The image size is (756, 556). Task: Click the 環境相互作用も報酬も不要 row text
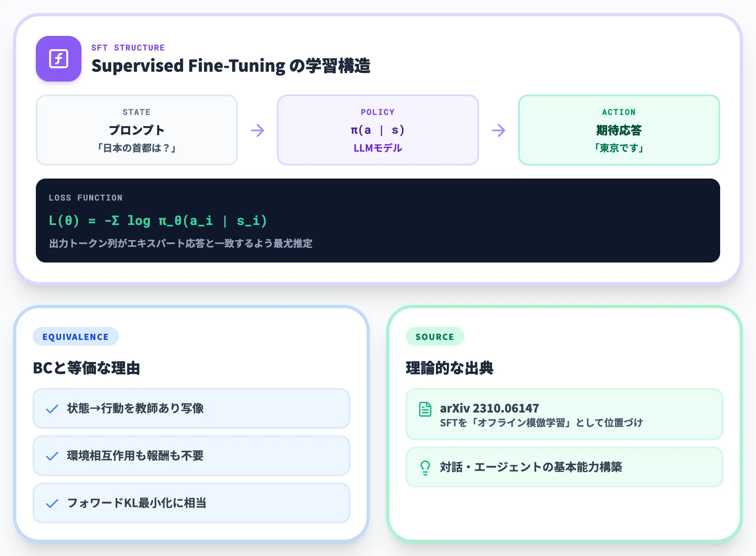click(x=135, y=456)
